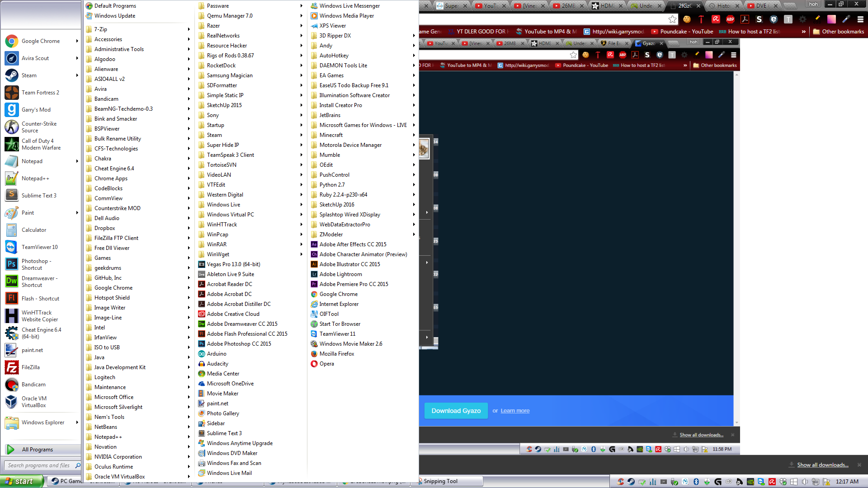
Task: Launch Opera browser
Action: (x=326, y=364)
